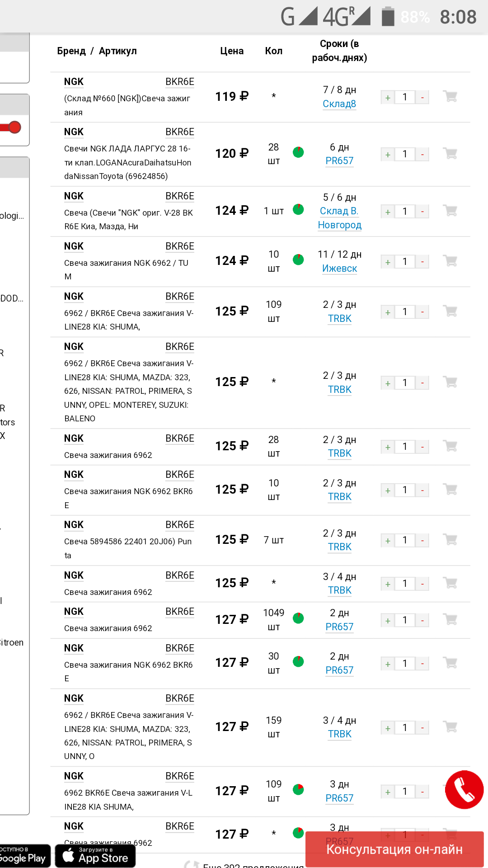
Task: Add 127 ₽ offer with 159 шт to cart
Action: point(450,727)
